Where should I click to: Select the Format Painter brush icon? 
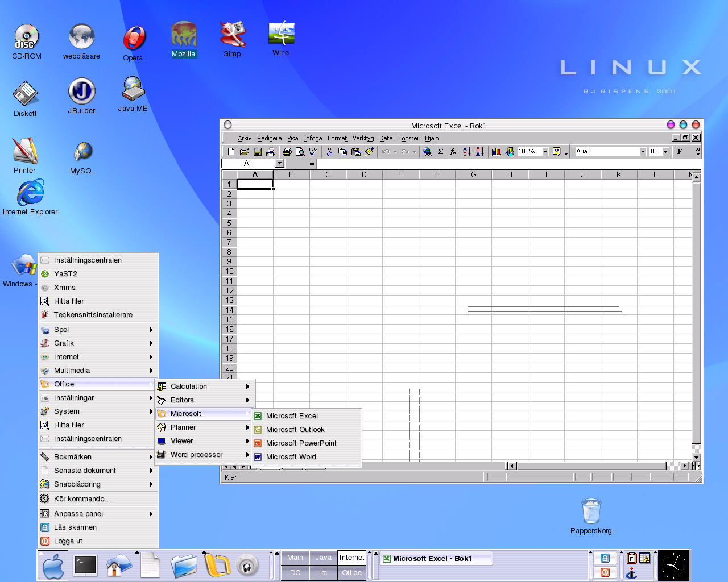(369, 152)
